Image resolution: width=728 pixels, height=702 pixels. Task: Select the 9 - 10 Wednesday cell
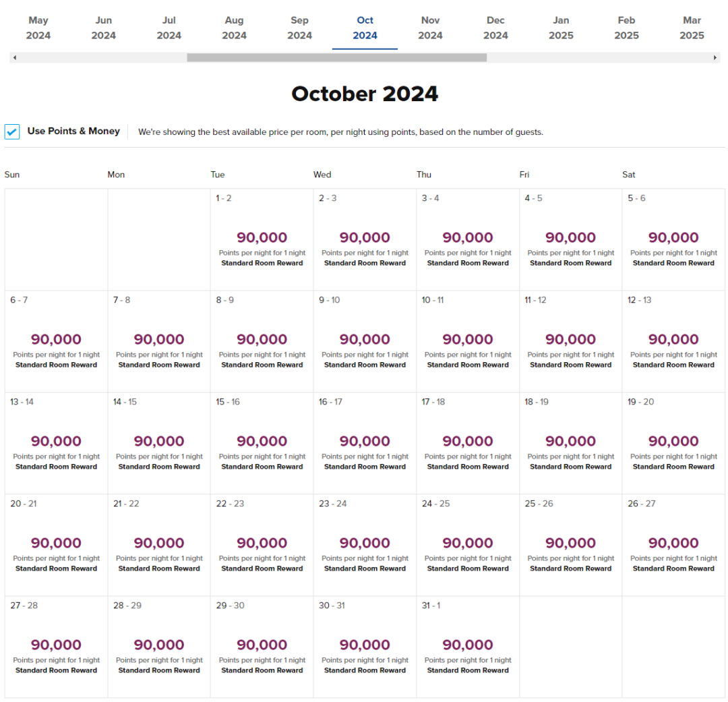point(365,341)
